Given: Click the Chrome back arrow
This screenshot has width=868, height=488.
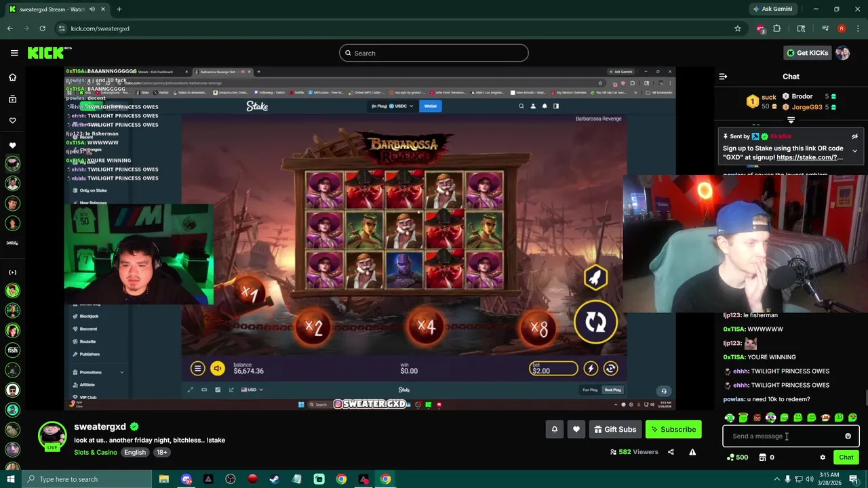Looking at the screenshot, I should click(x=10, y=28).
